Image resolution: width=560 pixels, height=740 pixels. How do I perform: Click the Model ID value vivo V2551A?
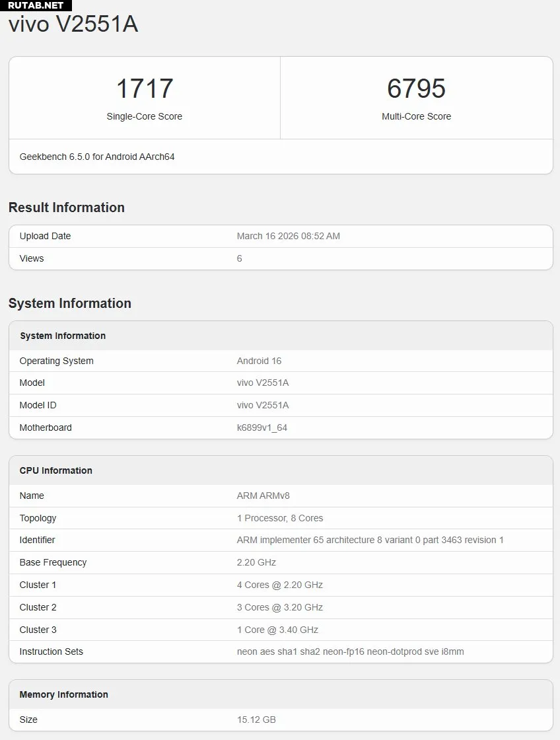(x=263, y=405)
